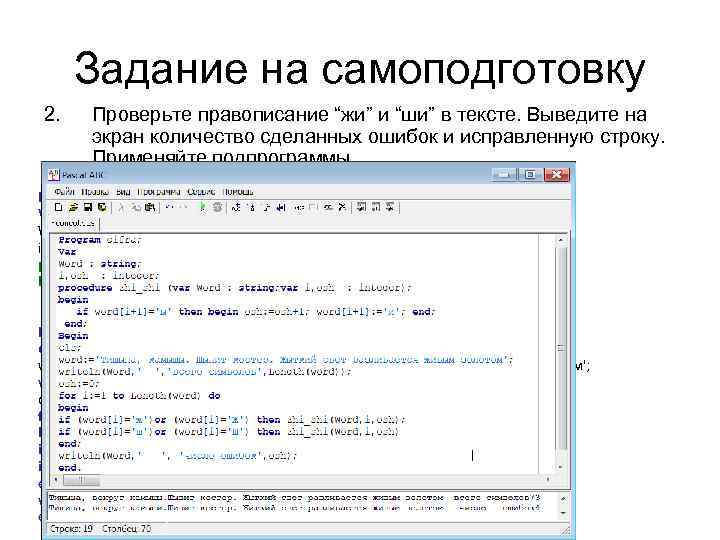720x540 pixels.
Task: Click the output pane's scroll down arrow
Action: (562, 512)
